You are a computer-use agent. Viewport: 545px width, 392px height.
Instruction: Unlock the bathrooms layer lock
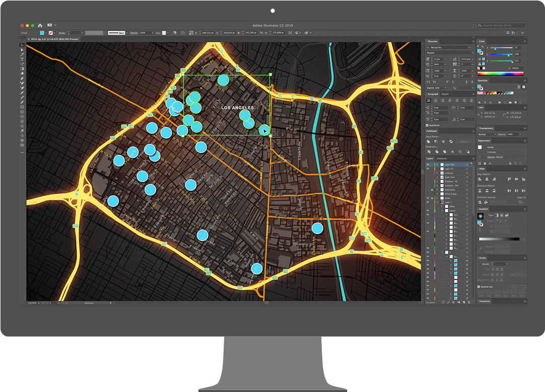point(432,190)
